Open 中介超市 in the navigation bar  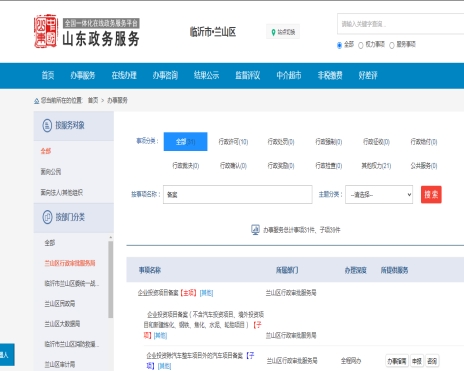(289, 75)
